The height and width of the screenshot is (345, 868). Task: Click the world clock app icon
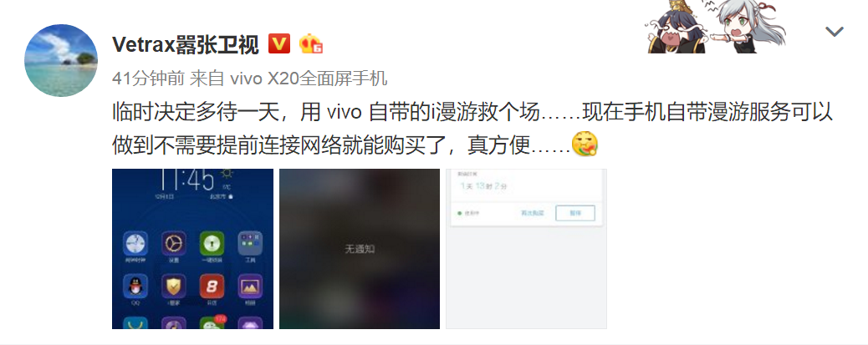pos(135,243)
